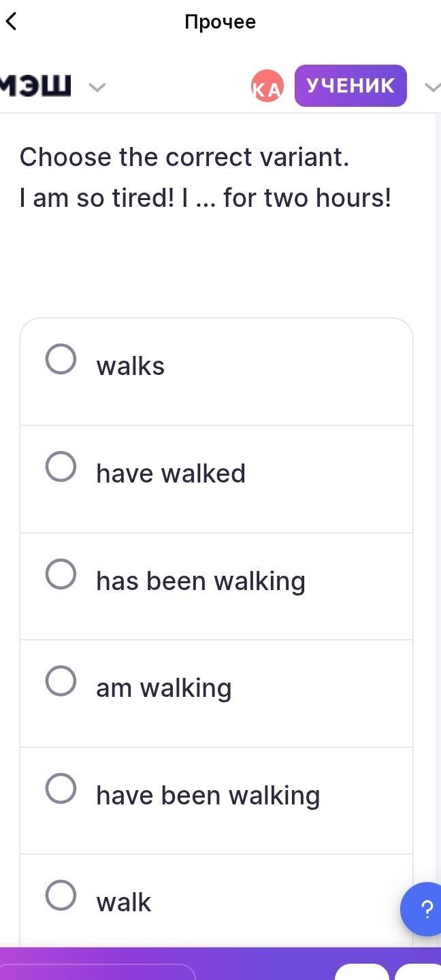441x980 pixels.
Task: Click the purple УЧЕНИК role button
Action: tap(350, 86)
